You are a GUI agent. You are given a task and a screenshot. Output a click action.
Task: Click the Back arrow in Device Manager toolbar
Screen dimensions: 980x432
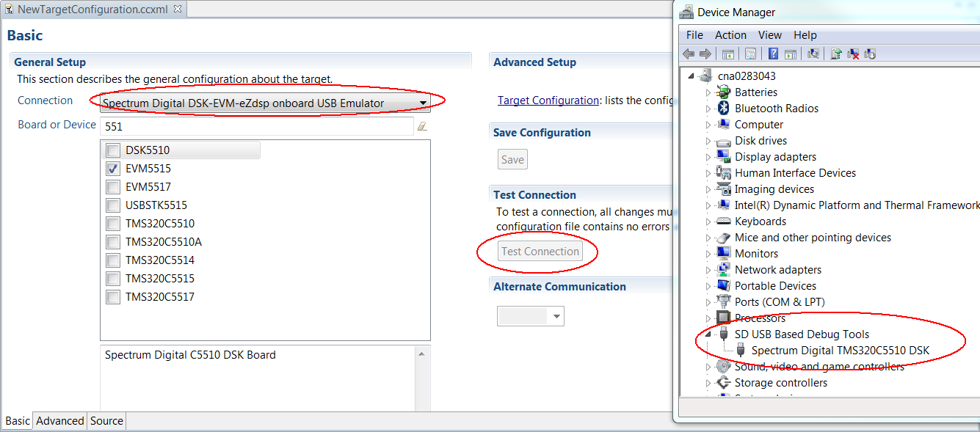click(689, 54)
